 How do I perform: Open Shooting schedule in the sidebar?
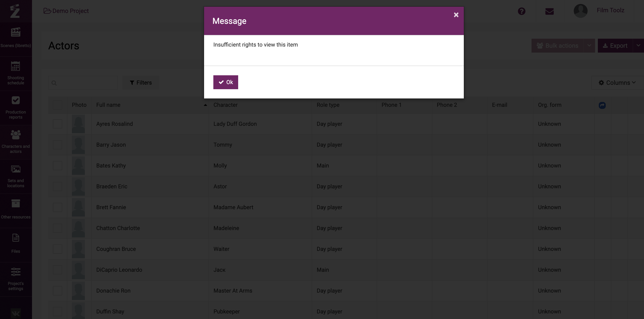pyautogui.click(x=16, y=73)
